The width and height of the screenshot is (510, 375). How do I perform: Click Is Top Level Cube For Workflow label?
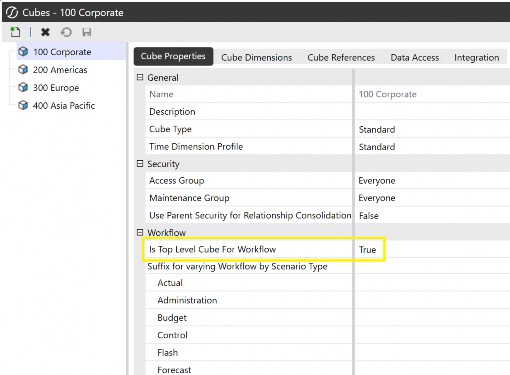click(x=213, y=249)
